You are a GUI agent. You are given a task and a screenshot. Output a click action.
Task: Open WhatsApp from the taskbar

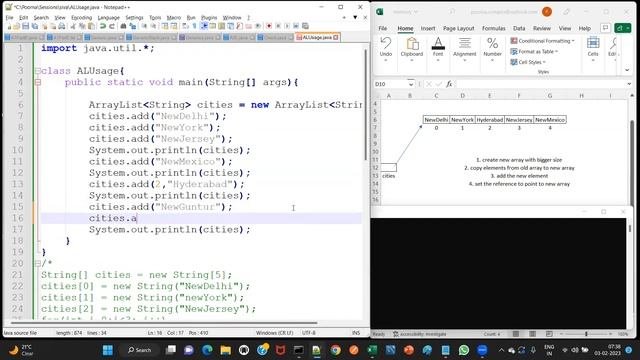tap(464, 350)
